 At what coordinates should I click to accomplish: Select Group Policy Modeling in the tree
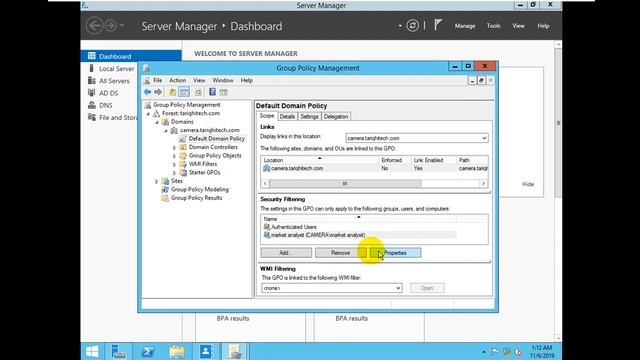point(200,189)
